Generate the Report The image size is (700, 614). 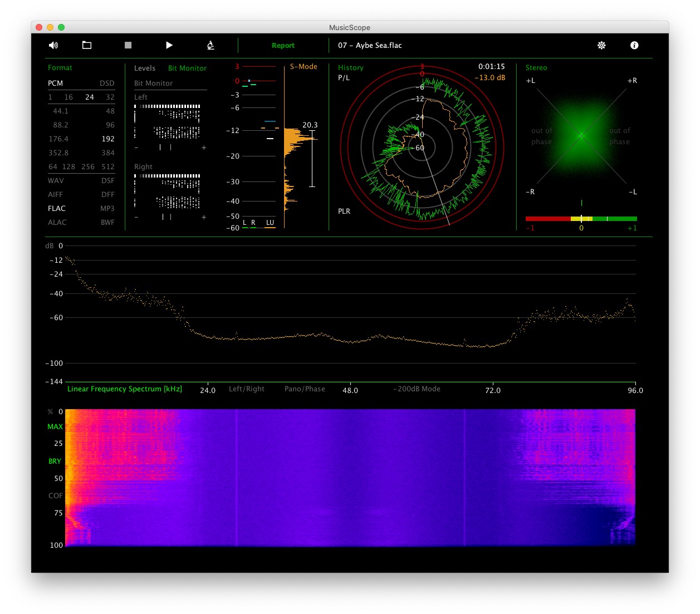283,46
